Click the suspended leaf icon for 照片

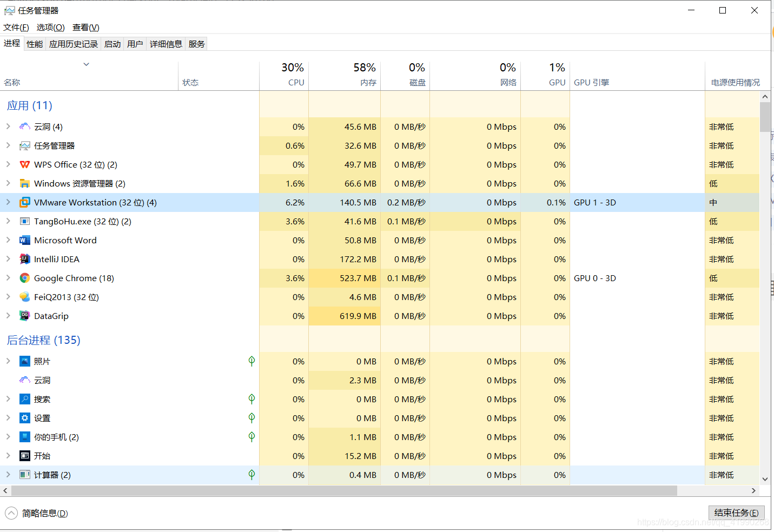tap(252, 361)
